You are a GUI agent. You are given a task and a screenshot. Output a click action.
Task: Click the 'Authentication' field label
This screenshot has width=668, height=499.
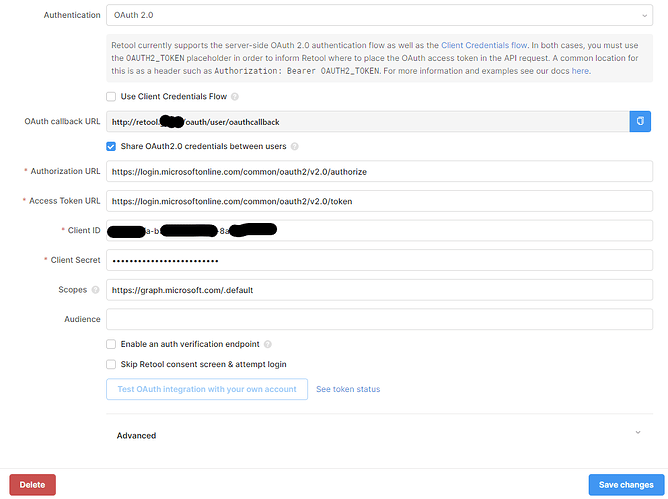(72, 15)
